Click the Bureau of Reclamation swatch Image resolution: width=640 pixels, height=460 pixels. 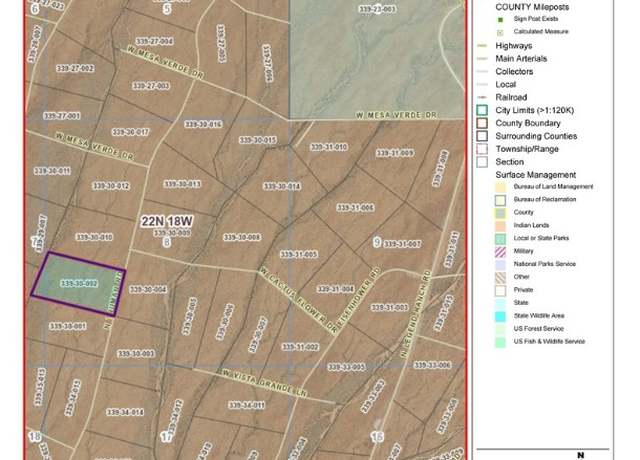coord(500,200)
